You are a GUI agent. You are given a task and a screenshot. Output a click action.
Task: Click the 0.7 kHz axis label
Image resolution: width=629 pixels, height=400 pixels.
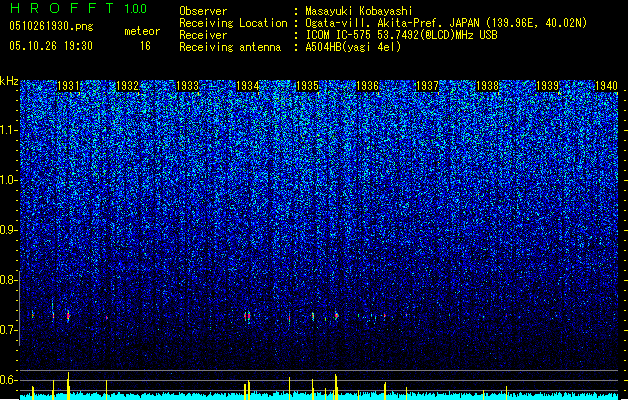pyautogui.click(x=9, y=330)
